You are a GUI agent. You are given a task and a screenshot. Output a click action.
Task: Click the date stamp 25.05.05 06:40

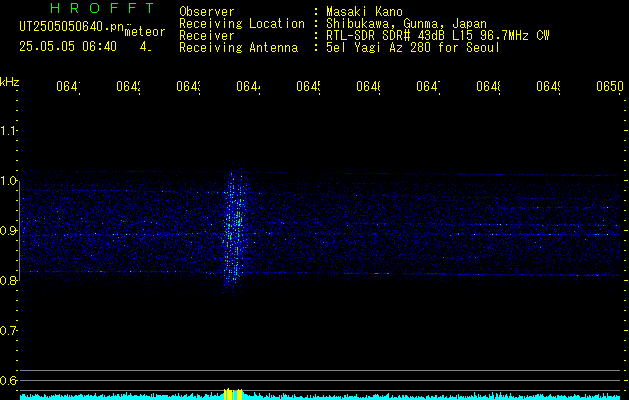pos(68,47)
